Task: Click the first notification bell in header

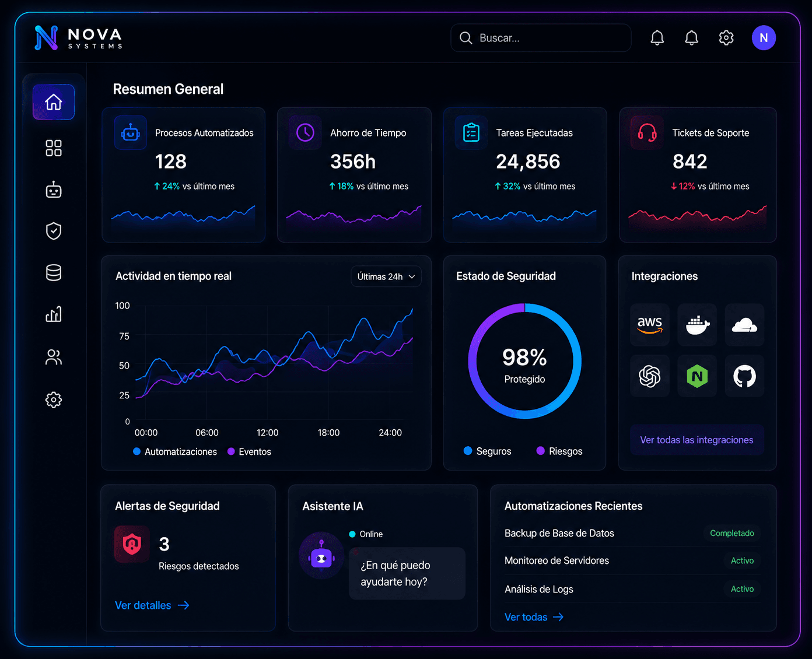Action: [657, 38]
